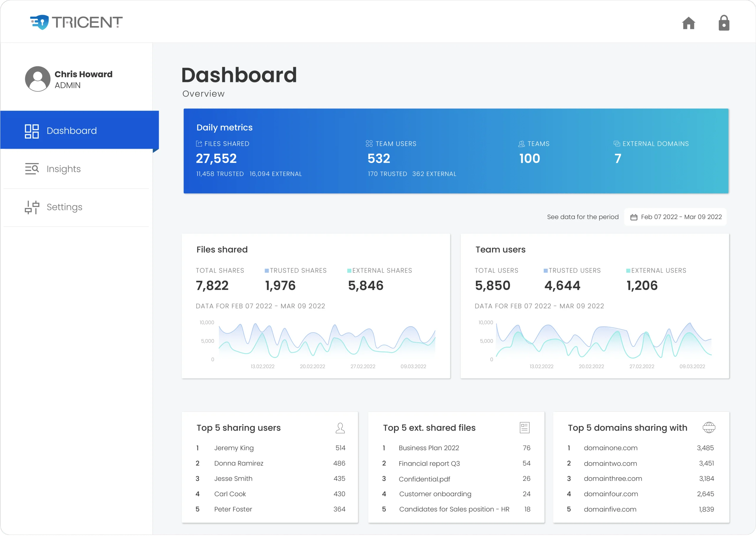Open the Dashboard menu item
The width and height of the screenshot is (756, 536).
coord(79,130)
